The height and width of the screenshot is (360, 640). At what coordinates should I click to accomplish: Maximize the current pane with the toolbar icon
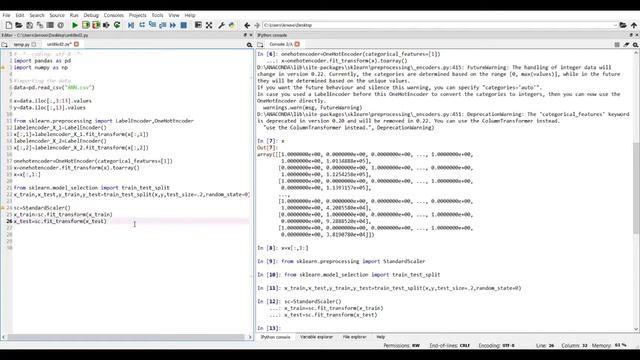click(x=198, y=25)
